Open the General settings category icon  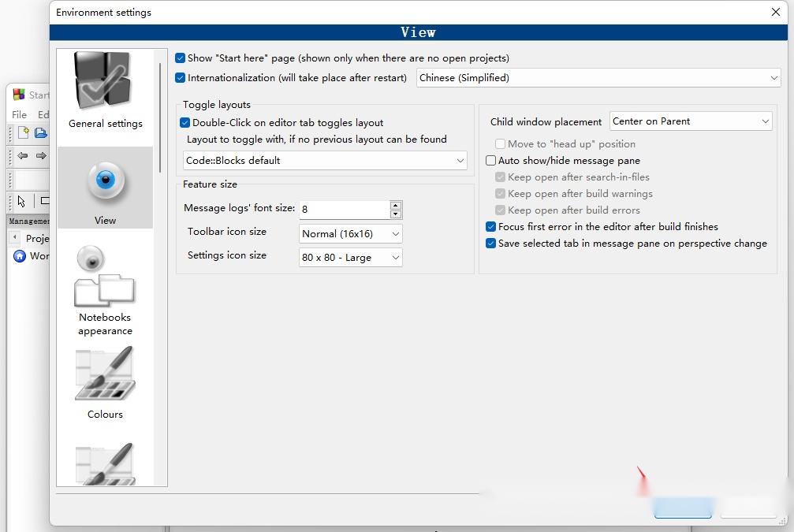coord(104,81)
